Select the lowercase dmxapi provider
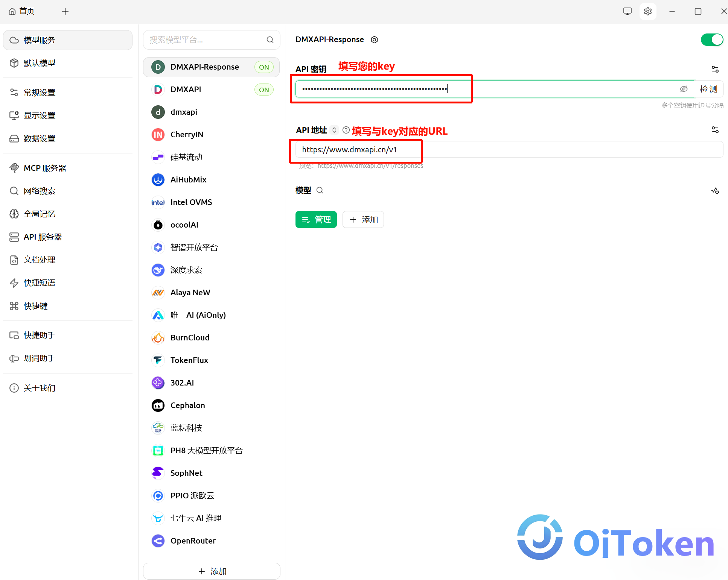This screenshot has height=580, width=728. 212,112
